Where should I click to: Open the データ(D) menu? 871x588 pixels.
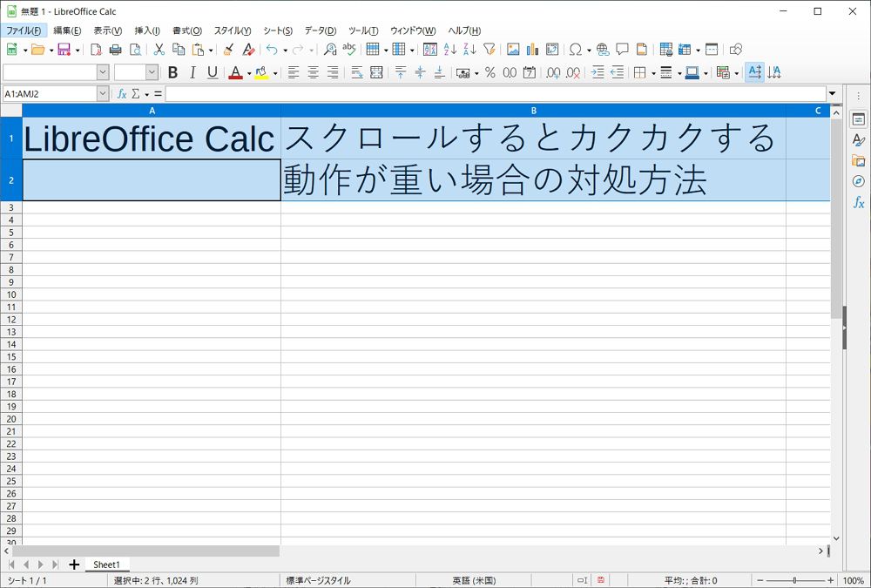click(x=320, y=30)
